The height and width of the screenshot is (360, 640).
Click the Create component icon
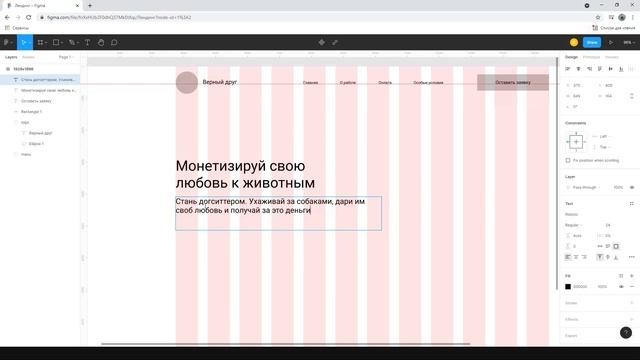[322, 42]
